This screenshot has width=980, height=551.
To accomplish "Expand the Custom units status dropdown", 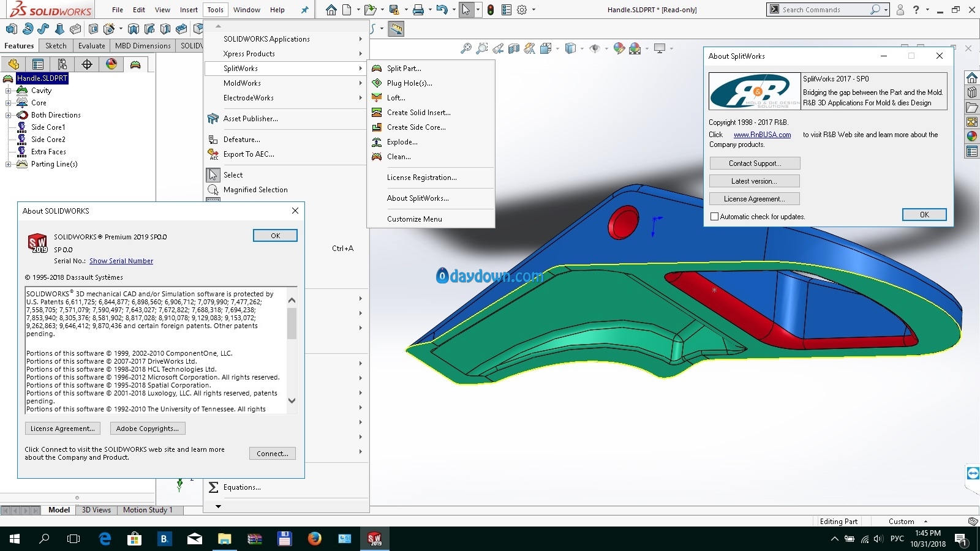I will 925,522.
